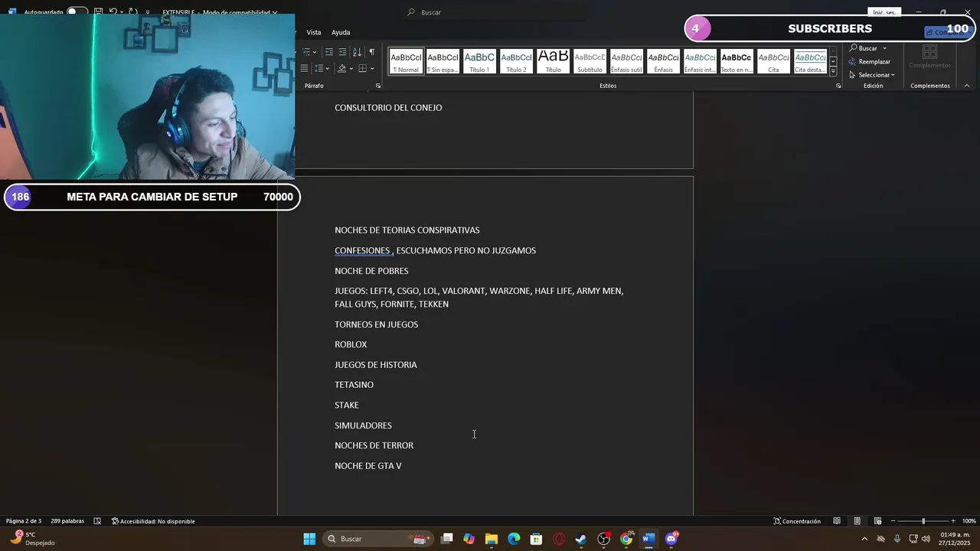The width and height of the screenshot is (980, 551).
Task: Apply paragraph shading fill
Action: tap(341, 68)
